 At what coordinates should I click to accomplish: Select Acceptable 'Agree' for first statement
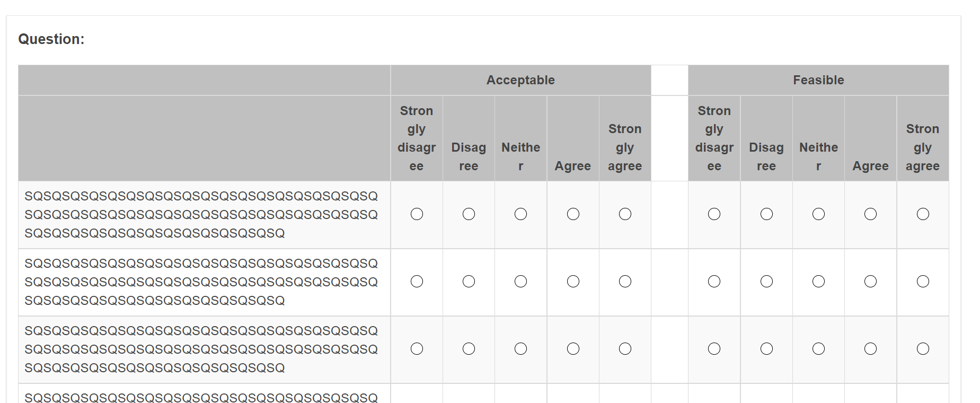tap(573, 214)
